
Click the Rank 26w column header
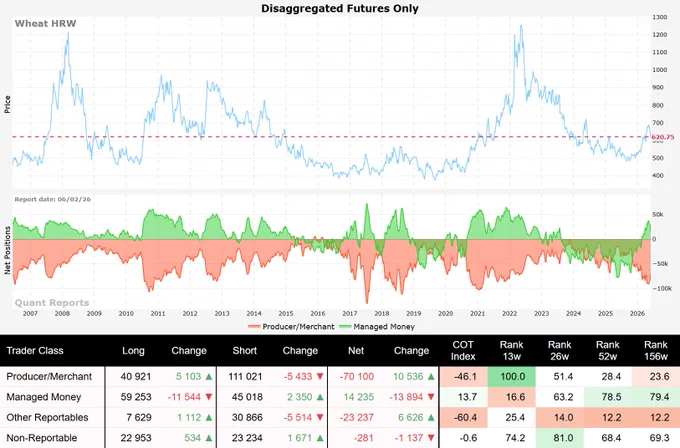pyautogui.click(x=559, y=350)
